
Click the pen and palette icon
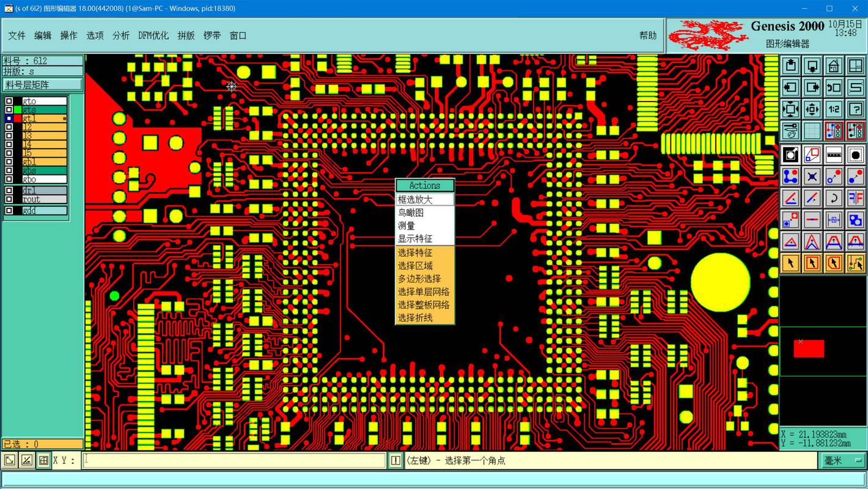coord(790,131)
